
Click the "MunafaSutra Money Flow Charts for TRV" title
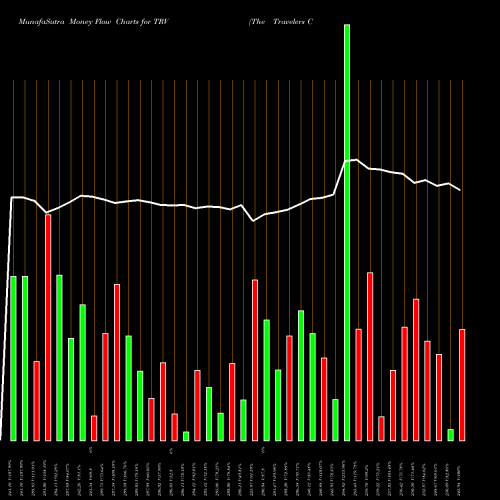[x=94, y=22]
